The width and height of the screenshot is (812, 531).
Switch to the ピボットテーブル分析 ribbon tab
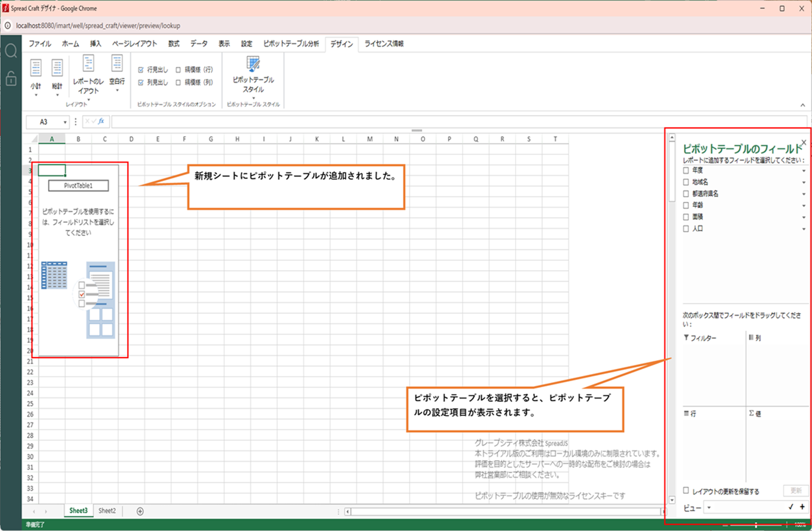(x=291, y=44)
